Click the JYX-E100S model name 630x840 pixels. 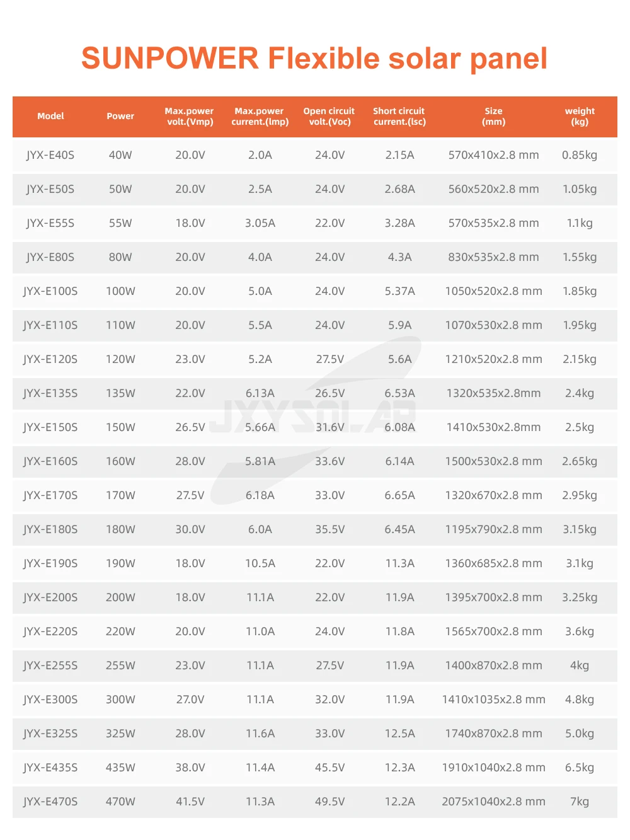[50, 291]
